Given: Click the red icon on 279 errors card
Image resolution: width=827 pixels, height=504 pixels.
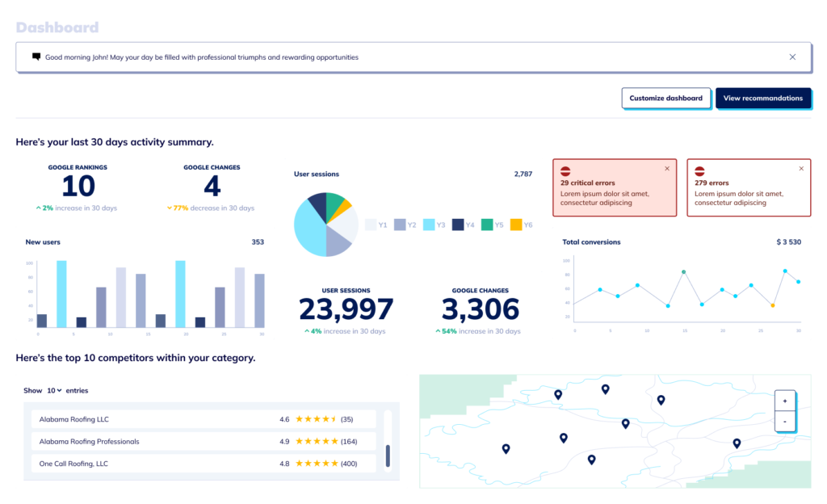Looking at the screenshot, I should point(700,171).
